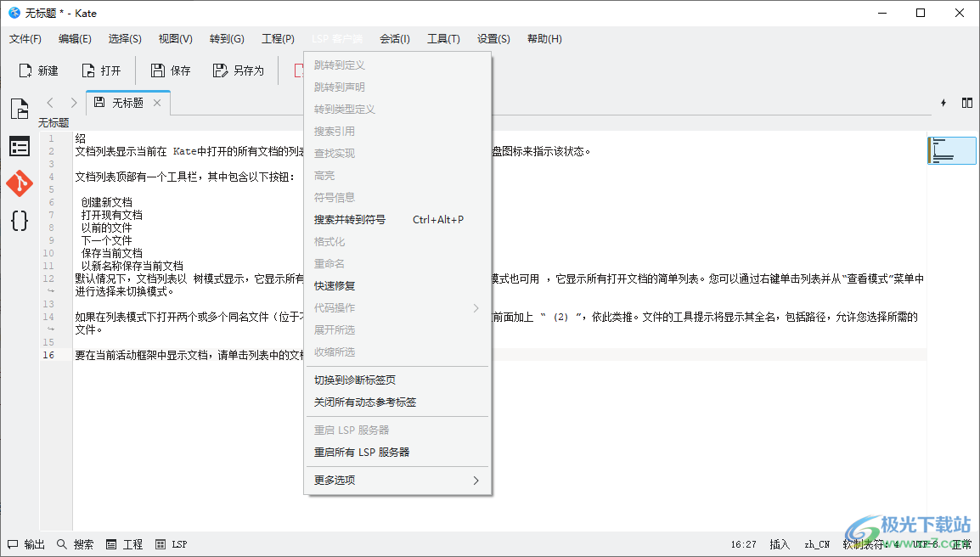Click line number 16 in the gutter
Viewport: 980px width, 557px height.
pos(48,355)
